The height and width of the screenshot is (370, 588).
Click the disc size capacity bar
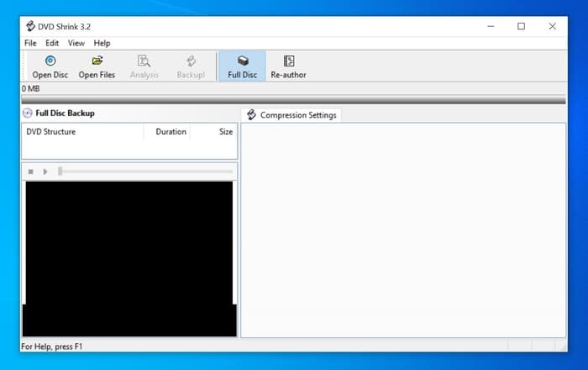[x=294, y=100]
